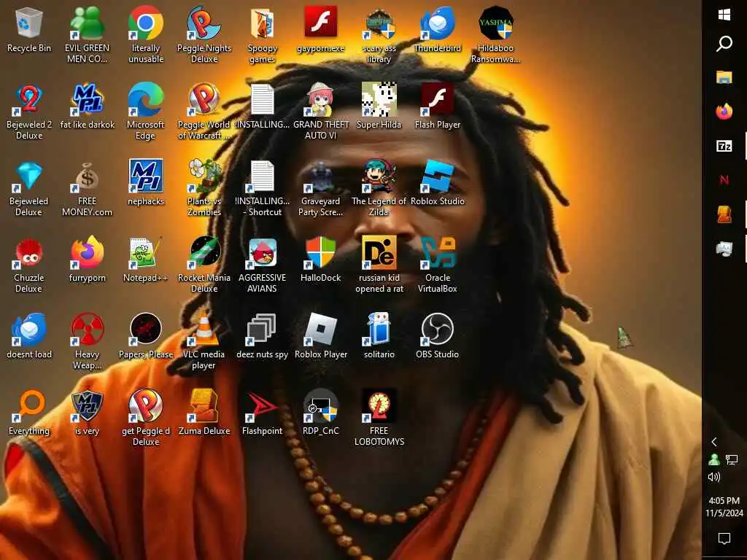The width and height of the screenshot is (747, 560).
Task: Open Peggle Nights Deluxe shortcut
Action: [204, 23]
